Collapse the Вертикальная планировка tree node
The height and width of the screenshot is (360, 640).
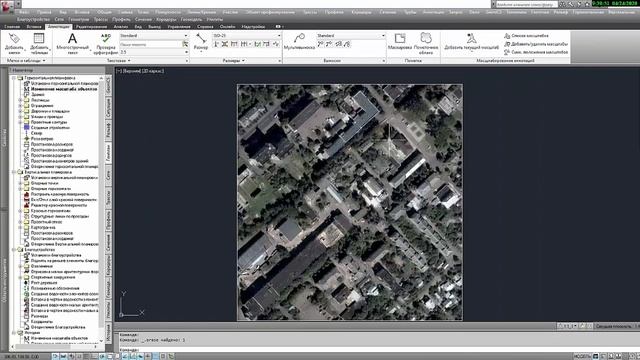(14, 172)
